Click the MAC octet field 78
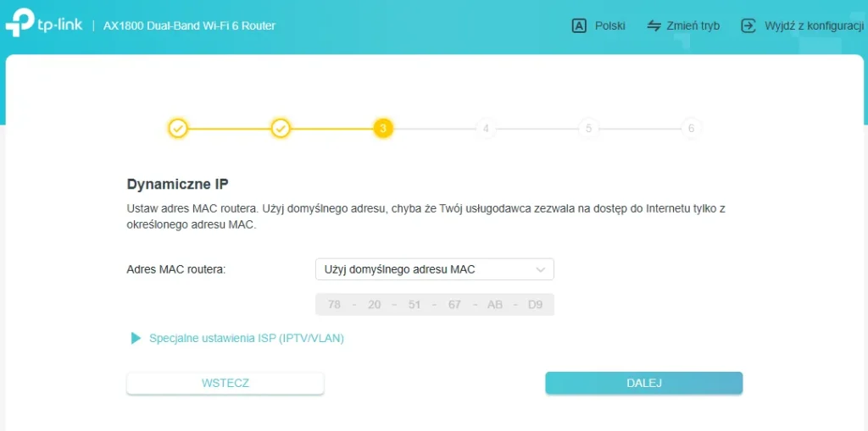868x431 pixels. (x=334, y=304)
